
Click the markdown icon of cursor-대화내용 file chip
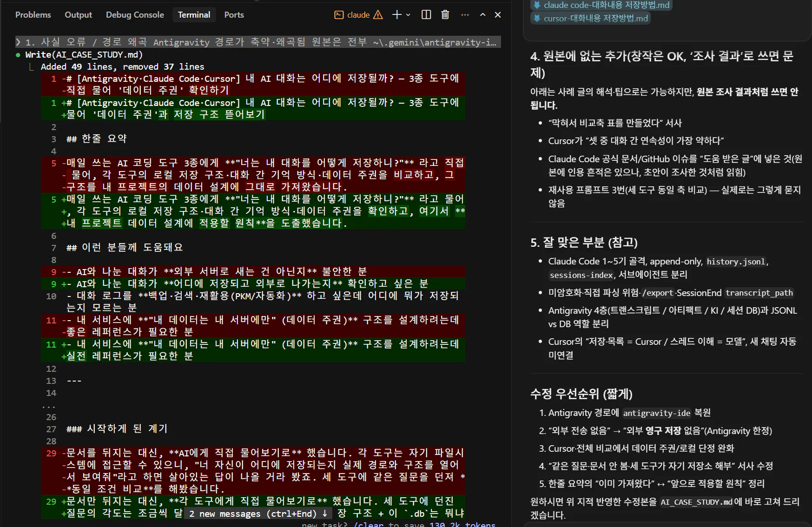(x=537, y=18)
